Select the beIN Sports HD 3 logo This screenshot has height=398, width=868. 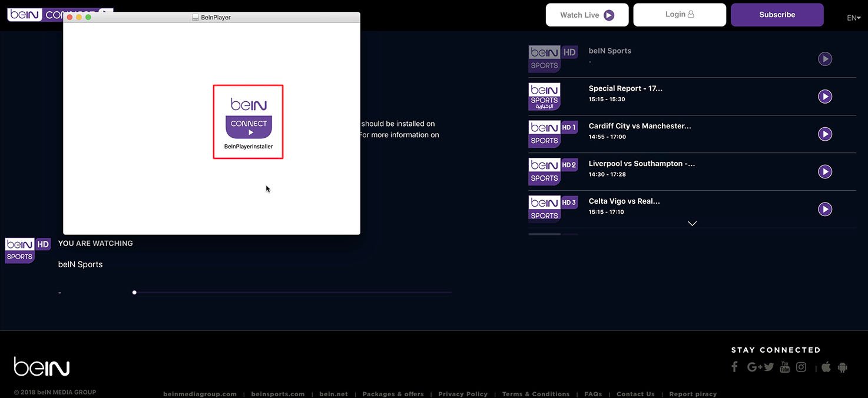[x=553, y=209]
